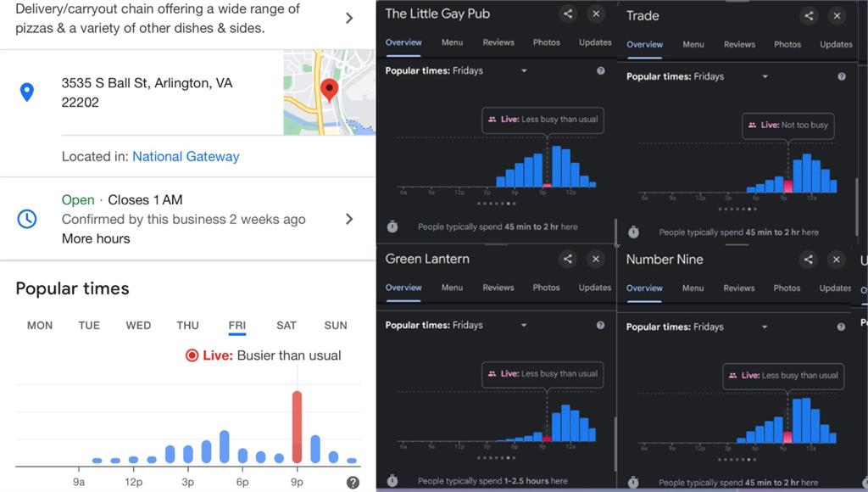Select the WED tab in Popular times
This screenshot has width=868, height=492.
coord(138,326)
